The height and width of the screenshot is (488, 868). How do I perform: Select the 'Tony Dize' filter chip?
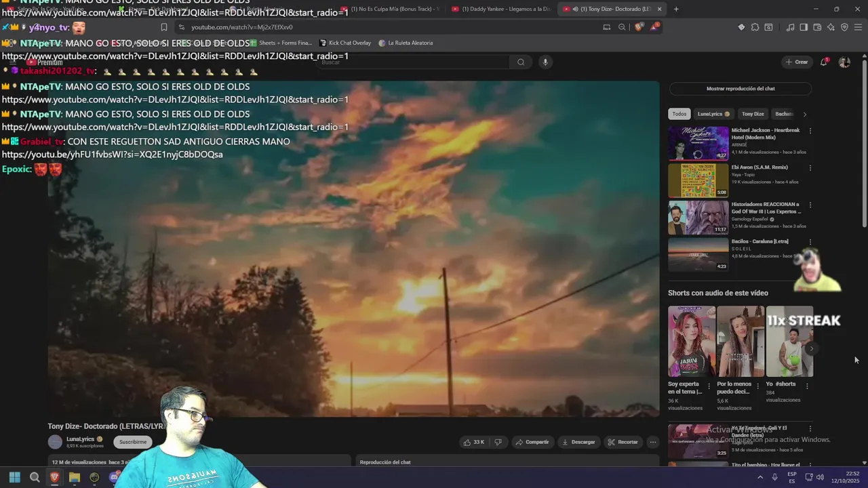(753, 114)
